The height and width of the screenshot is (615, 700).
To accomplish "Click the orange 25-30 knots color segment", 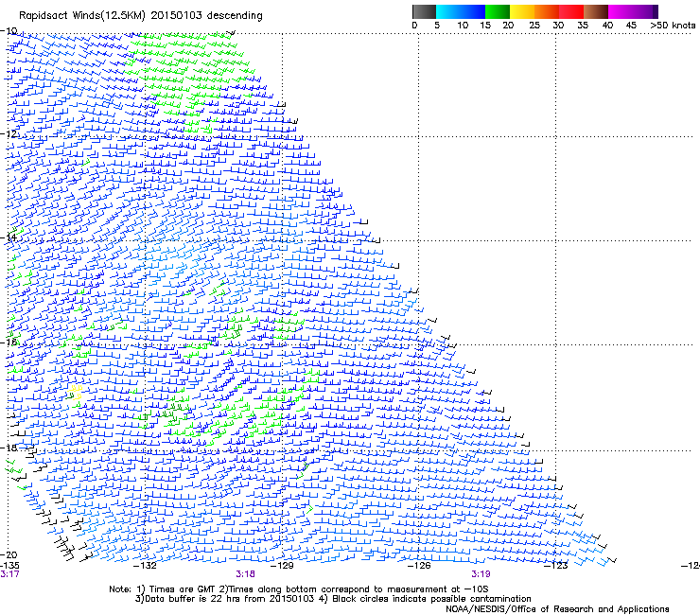I will point(547,11).
